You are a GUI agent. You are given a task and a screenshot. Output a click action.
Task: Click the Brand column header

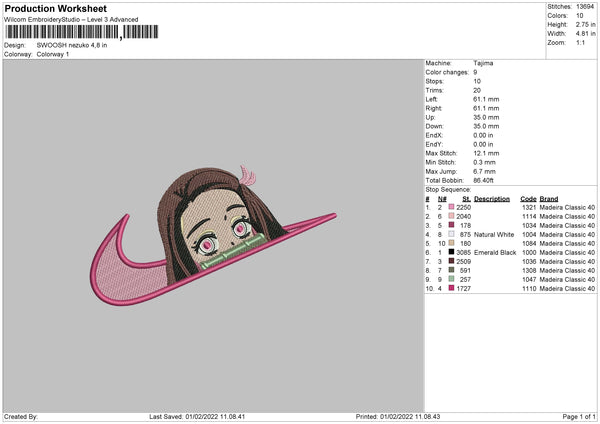coord(549,199)
